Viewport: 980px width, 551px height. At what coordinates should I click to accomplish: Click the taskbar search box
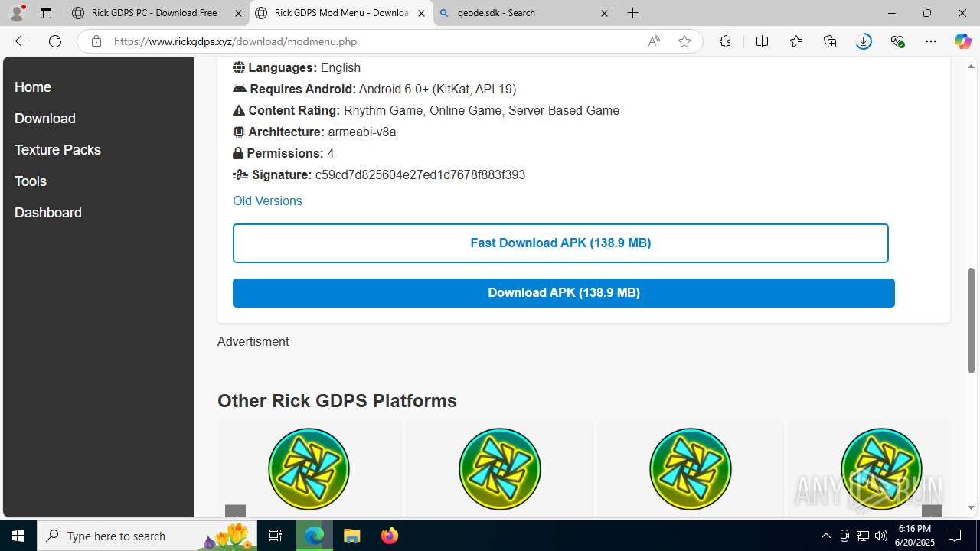147,536
